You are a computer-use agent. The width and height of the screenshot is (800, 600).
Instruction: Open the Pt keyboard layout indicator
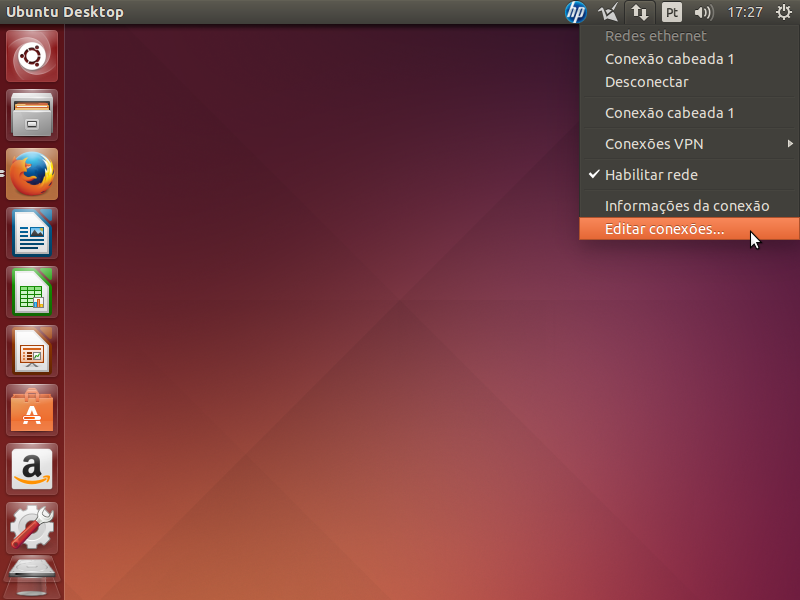[672, 12]
